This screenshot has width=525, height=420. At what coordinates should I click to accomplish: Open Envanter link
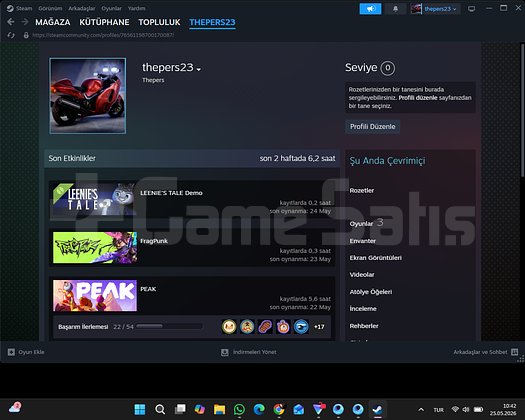[363, 241]
